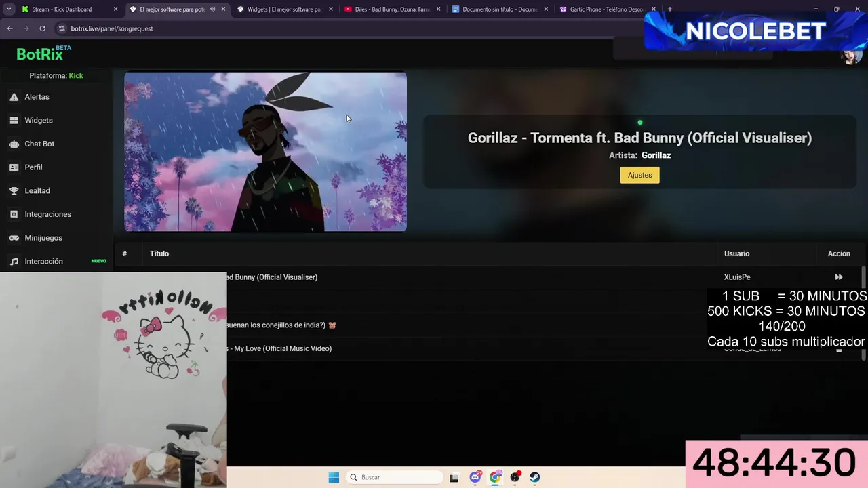Image resolution: width=868 pixels, height=488 pixels.
Task: Click the BotRix logo
Action: [39, 54]
